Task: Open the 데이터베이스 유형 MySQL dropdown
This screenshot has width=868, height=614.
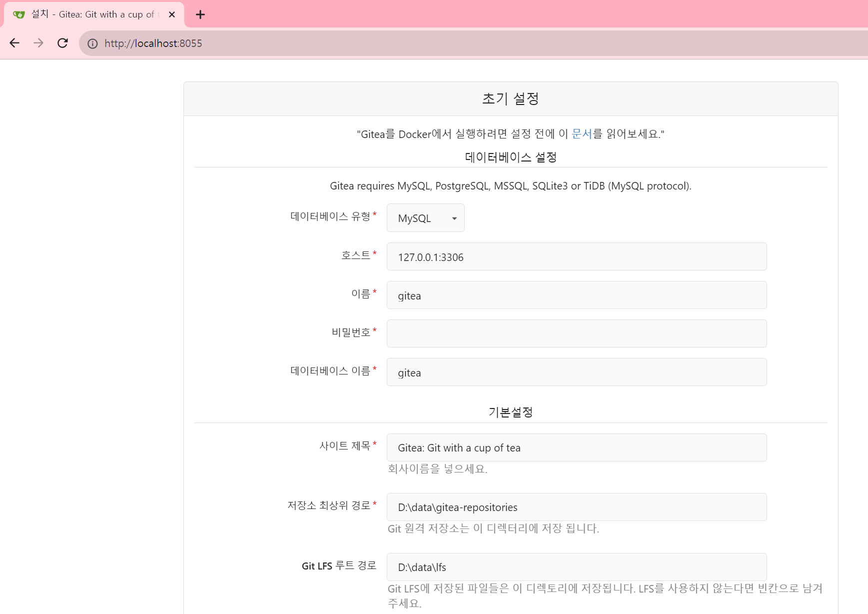Action: (426, 218)
